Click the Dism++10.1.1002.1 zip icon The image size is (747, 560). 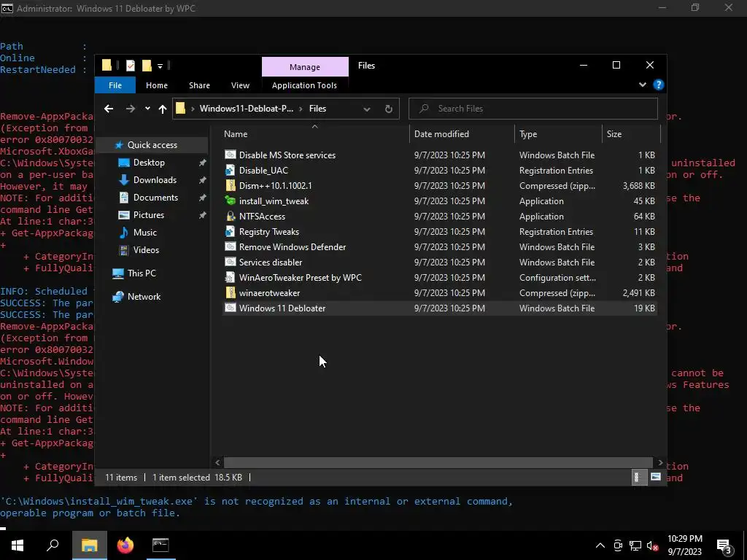point(231,185)
